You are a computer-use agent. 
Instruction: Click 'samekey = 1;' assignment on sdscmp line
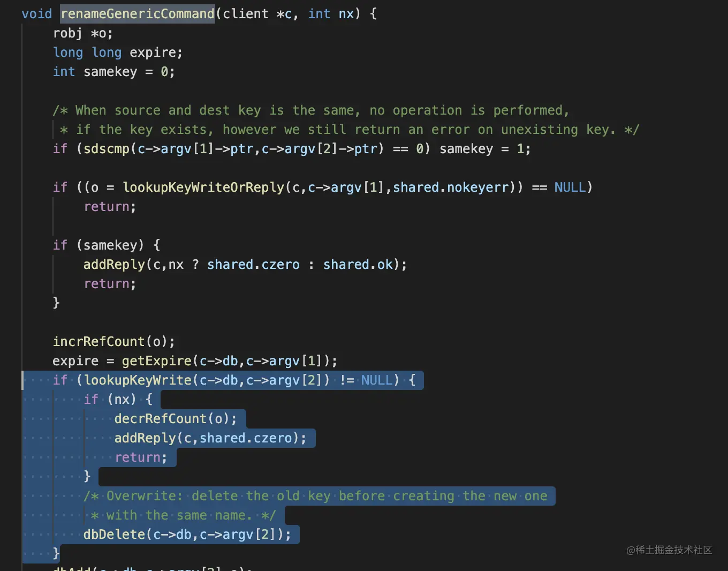485,149
